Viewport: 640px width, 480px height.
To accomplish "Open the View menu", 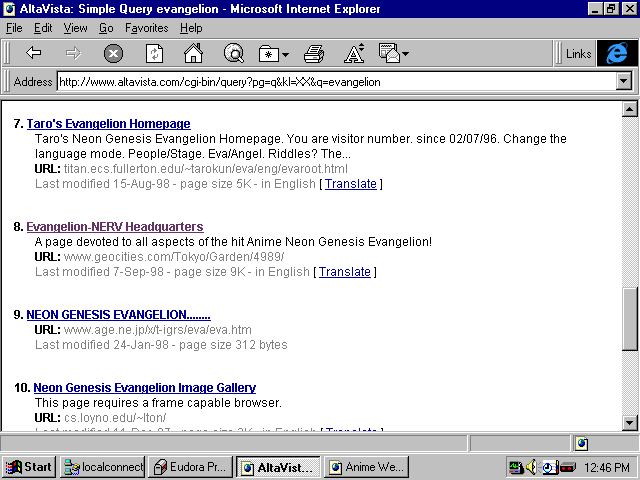I will point(75,28).
